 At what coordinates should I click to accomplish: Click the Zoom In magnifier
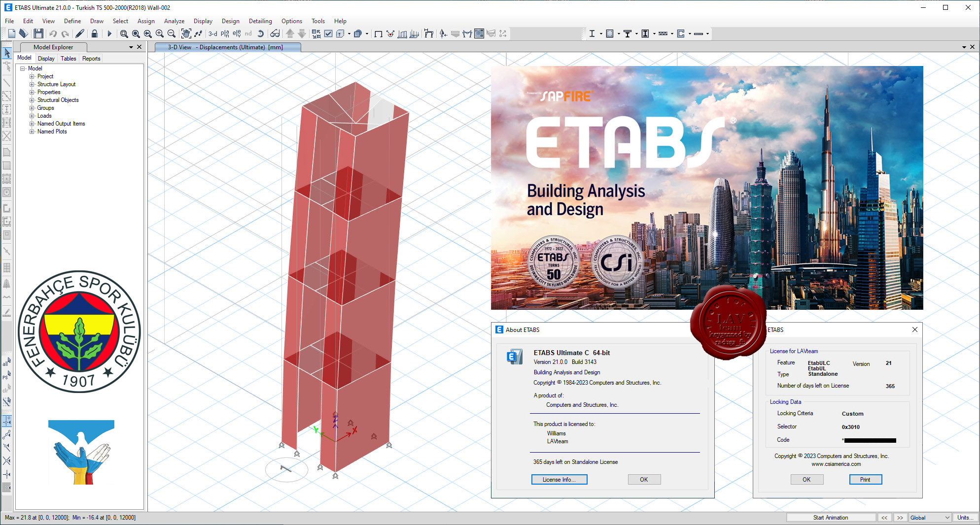tap(160, 33)
